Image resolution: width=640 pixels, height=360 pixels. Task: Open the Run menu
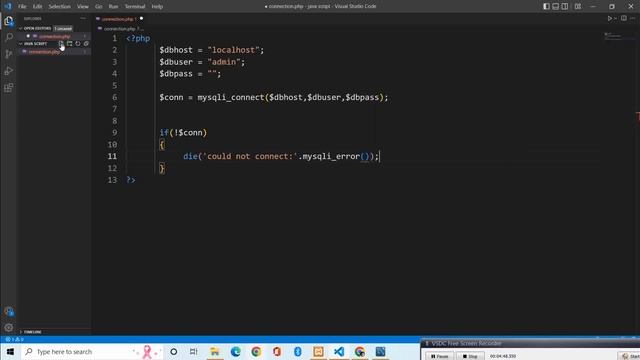coord(113,7)
